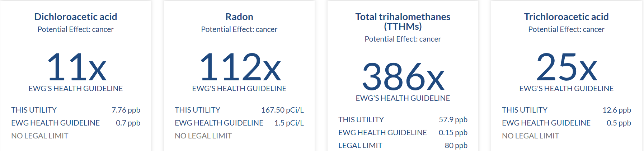Click the 112x Radon multiplier
Screen dimensions: 644x151
(x=240, y=67)
